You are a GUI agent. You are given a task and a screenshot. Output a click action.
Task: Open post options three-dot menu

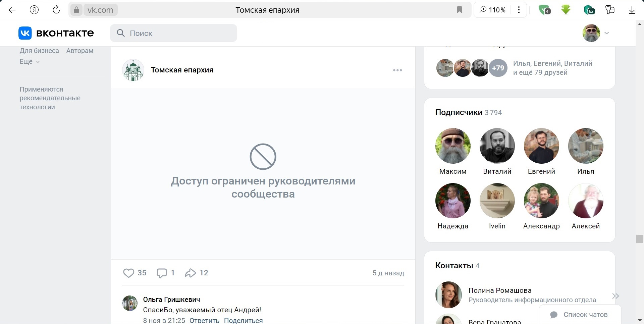(x=397, y=70)
